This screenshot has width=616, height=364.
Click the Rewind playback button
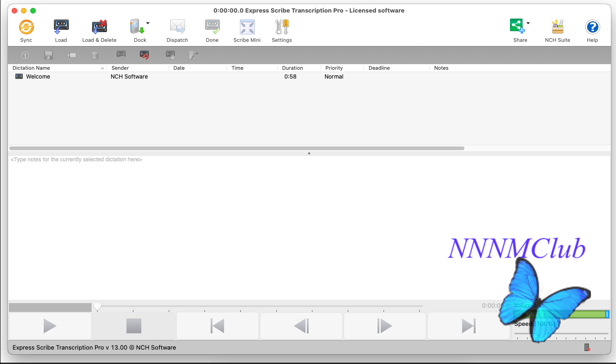tap(301, 326)
